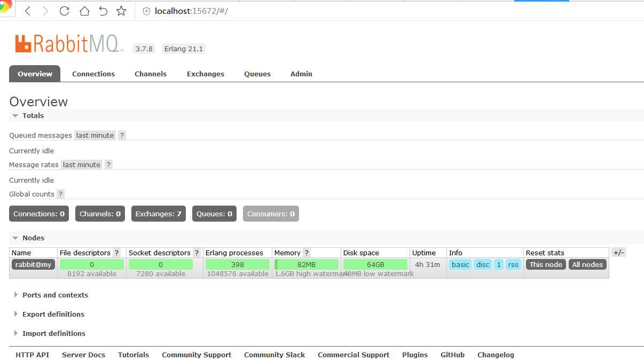
Task: Click Consumers: 0 count badge
Action: tap(271, 214)
